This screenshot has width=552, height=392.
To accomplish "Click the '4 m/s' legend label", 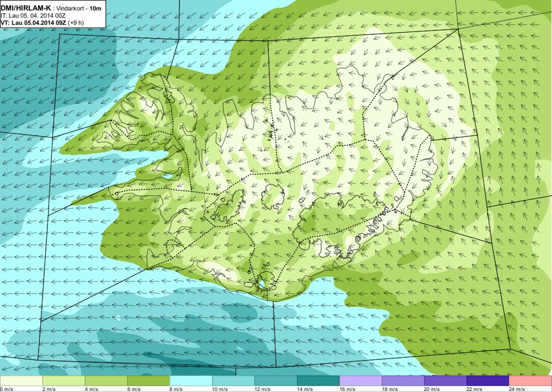I will coord(92,389).
